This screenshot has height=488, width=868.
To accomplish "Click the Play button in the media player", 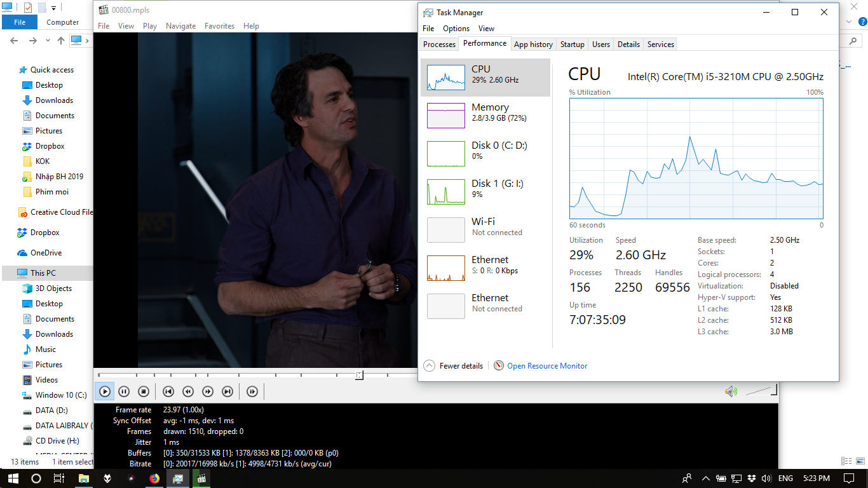I will click(x=105, y=391).
